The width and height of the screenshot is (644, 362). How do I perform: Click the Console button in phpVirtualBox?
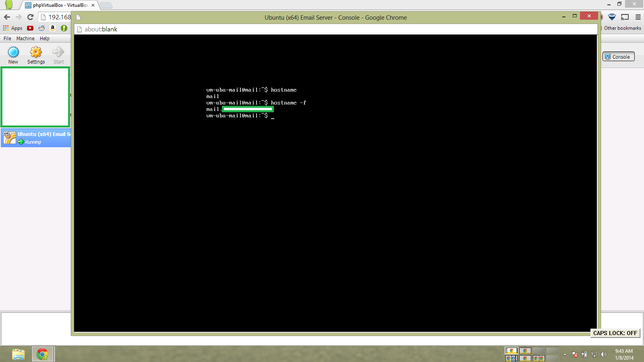tap(618, 57)
